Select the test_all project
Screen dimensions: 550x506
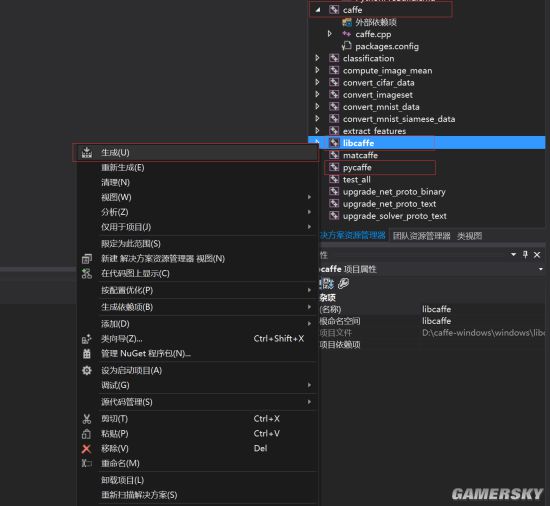coord(356,180)
